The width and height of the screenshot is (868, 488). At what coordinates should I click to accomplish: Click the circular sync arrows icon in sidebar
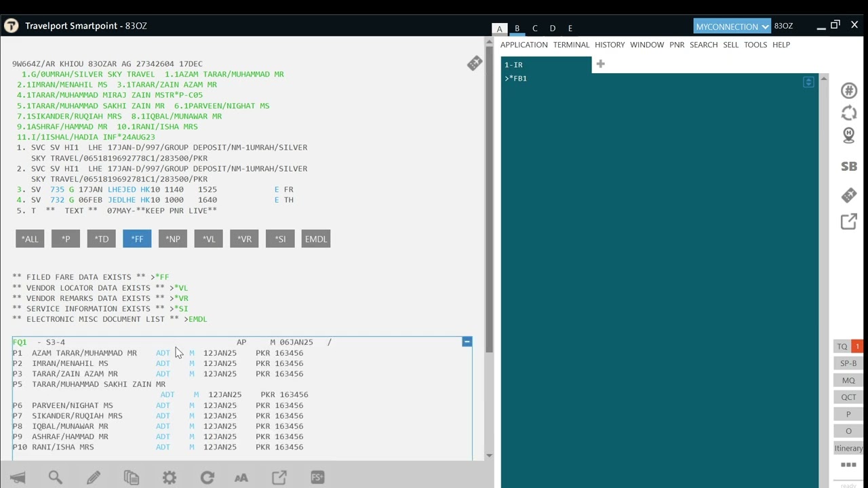click(x=849, y=113)
